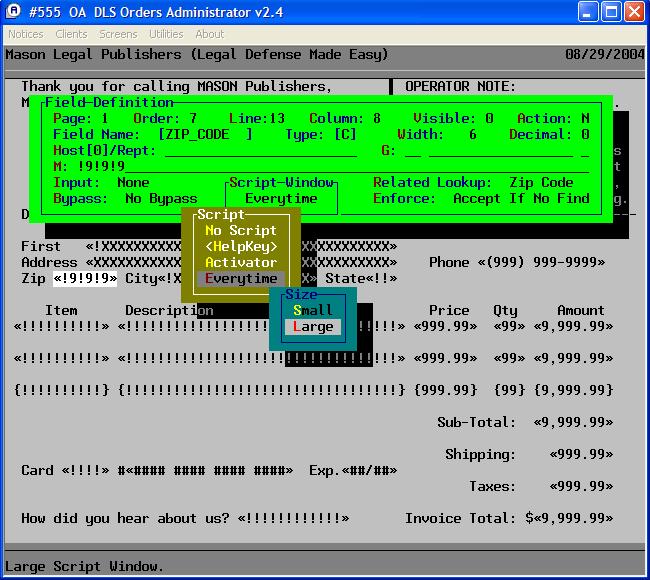Click the First name field
650x580 pixels.
[x=241, y=246]
